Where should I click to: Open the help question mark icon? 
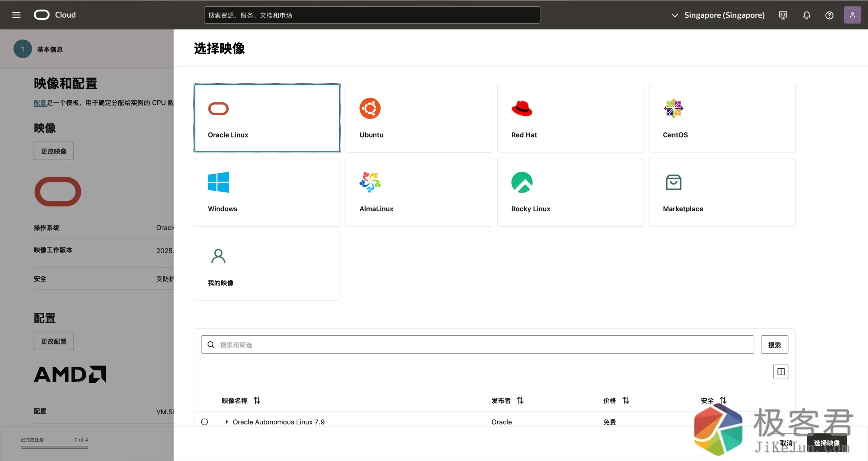point(829,15)
